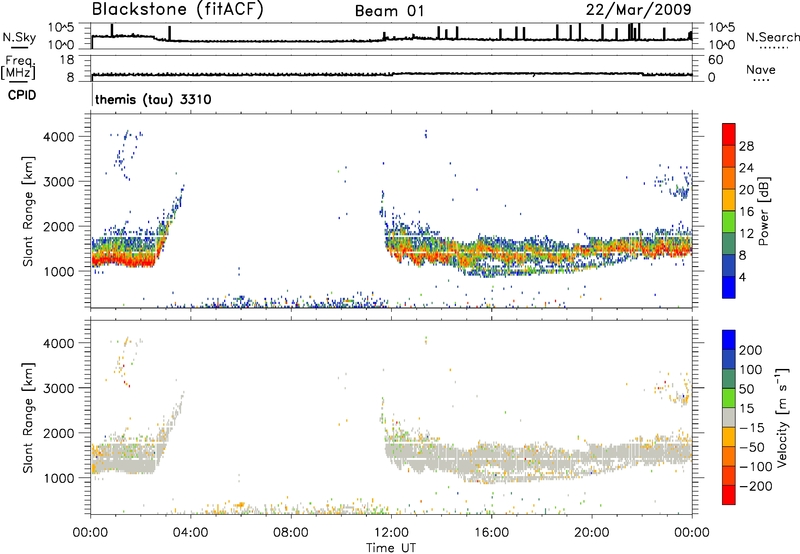Click the '04:00' time tick label

coord(190,533)
